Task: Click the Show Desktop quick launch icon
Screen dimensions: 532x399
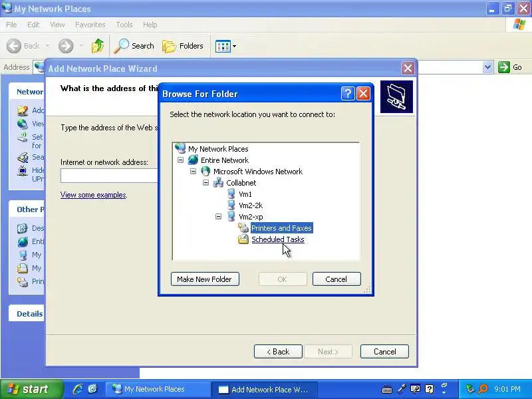Action: (x=92, y=389)
